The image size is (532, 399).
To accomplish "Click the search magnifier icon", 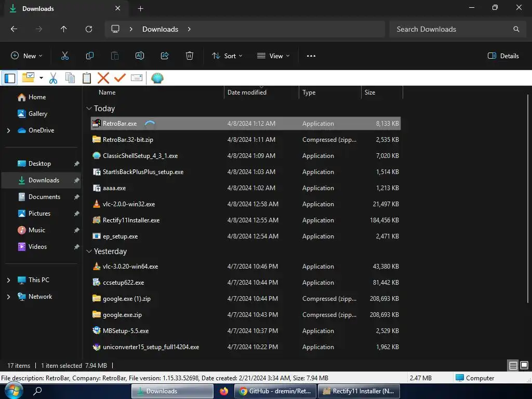I will 516,29.
